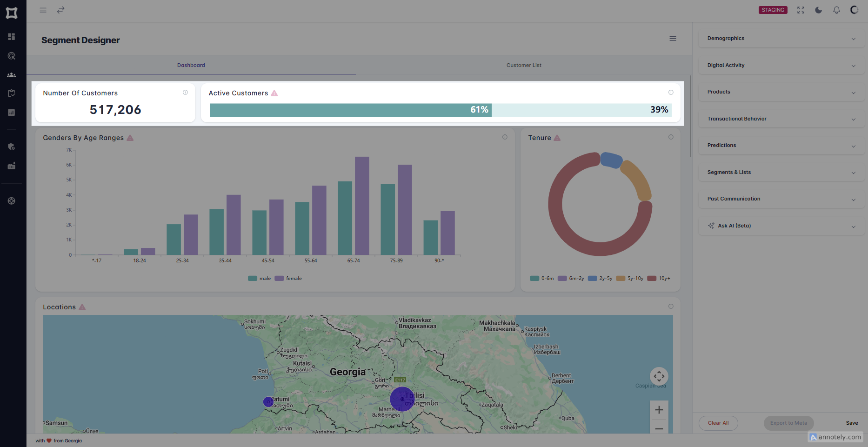The width and height of the screenshot is (868, 447).
Task: Toggle dark mode with the moon icon
Action: 818,10
